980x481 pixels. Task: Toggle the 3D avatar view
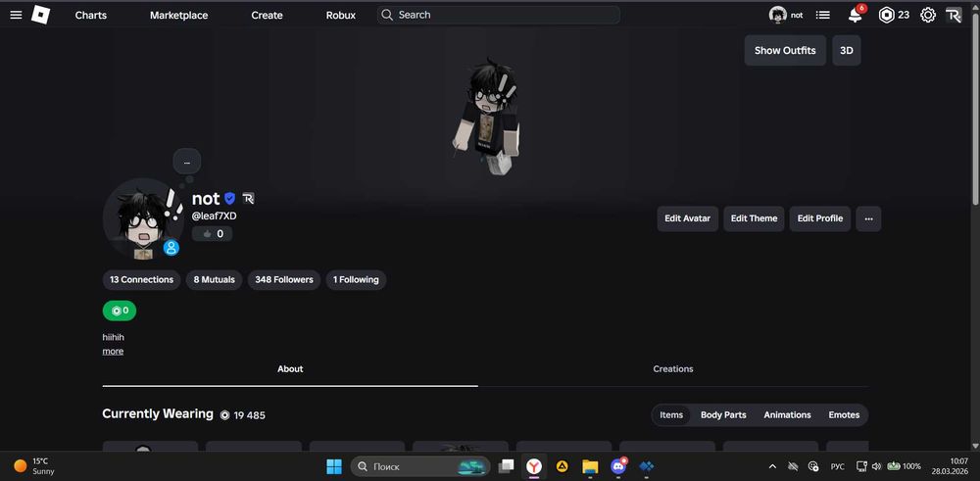coord(847,51)
